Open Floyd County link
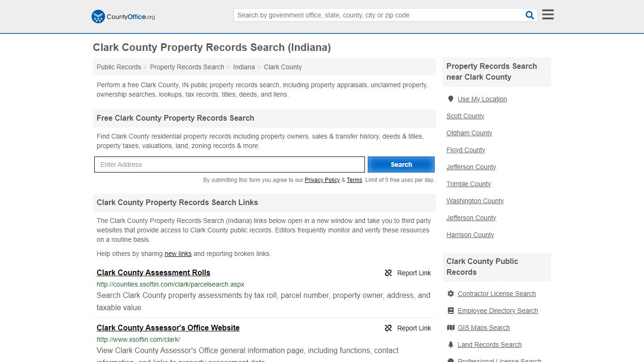Screen dimensions: 644x362 [466, 150]
